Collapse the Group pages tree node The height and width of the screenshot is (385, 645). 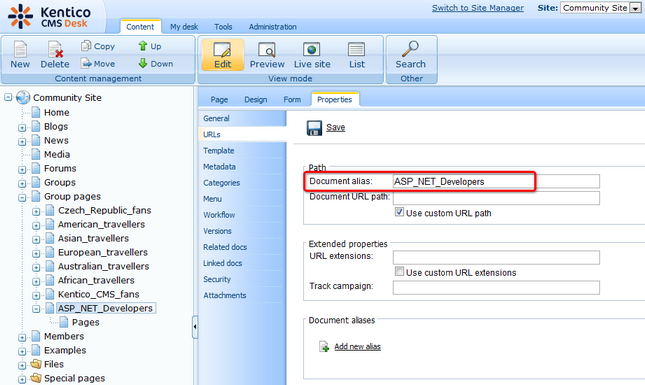coord(22,197)
